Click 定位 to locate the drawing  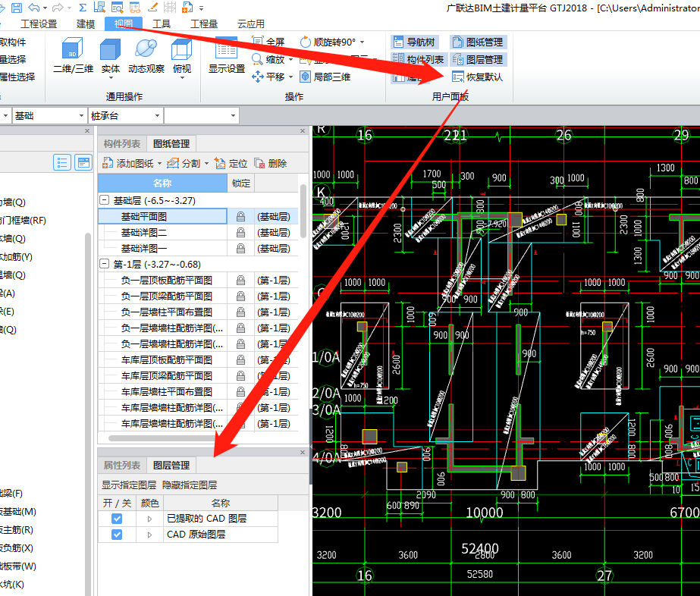pyautogui.click(x=231, y=163)
